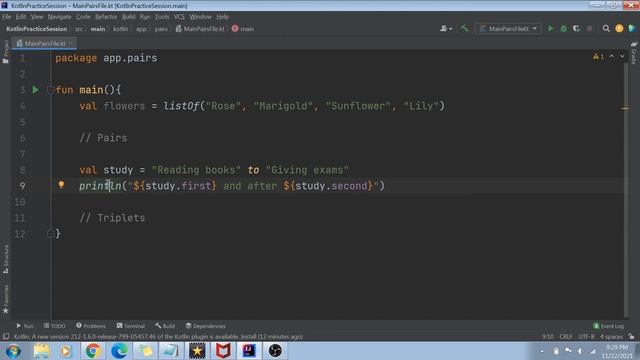Open the Code menu
The height and width of the screenshot is (360, 640).
pos(83,17)
